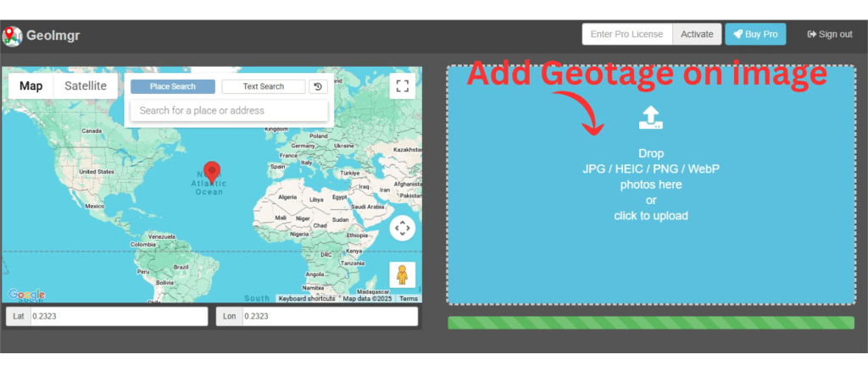Select the Street View pegman icon
Screen dimensions: 868x371
(x=403, y=274)
